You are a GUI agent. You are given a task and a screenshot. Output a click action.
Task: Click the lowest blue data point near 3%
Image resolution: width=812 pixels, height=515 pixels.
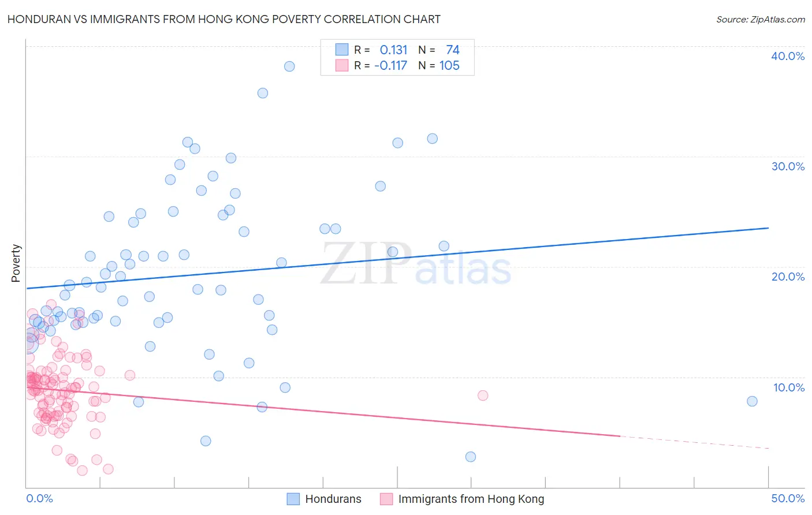[x=471, y=457]
